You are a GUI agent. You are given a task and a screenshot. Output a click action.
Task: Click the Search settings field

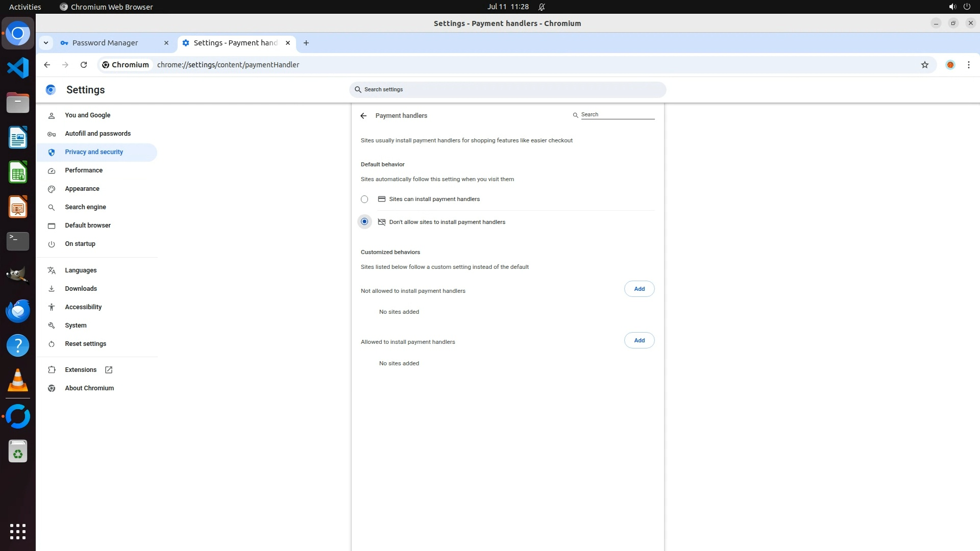[x=507, y=90]
